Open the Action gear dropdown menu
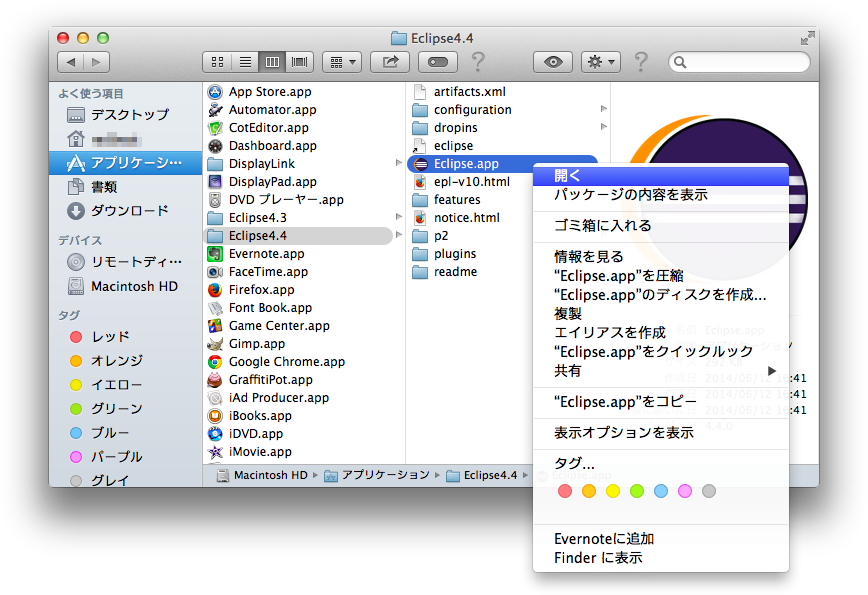 [x=601, y=62]
